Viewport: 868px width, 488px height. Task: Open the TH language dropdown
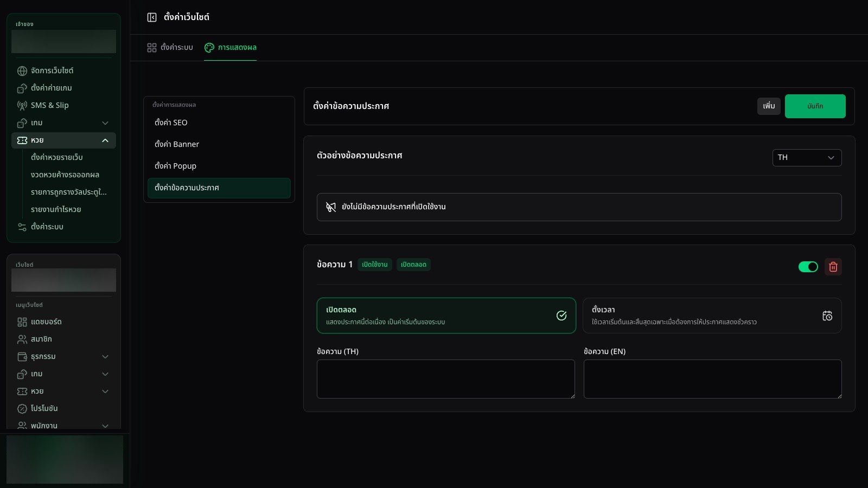[807, 158]
